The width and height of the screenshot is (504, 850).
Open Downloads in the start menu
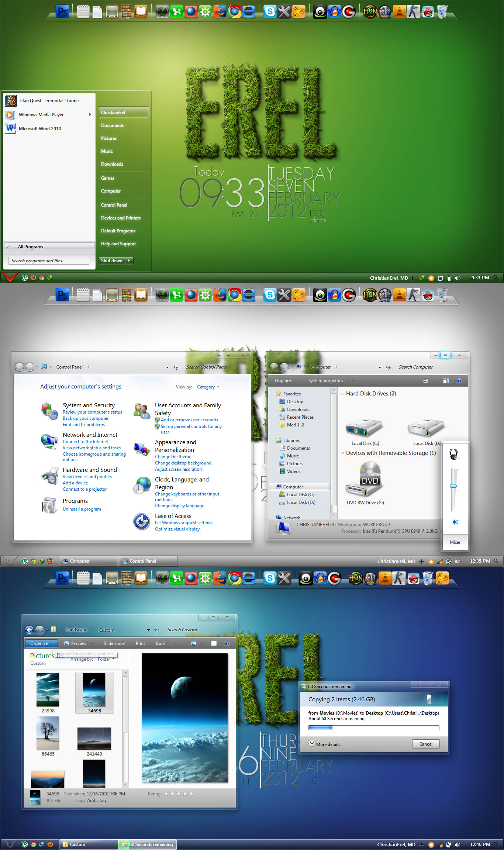click(112, 164)
